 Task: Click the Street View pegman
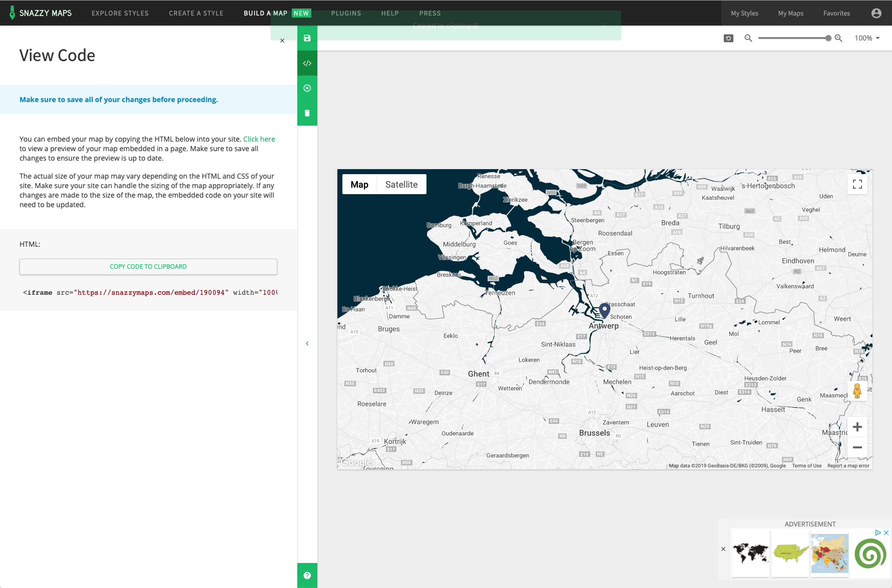pos(857,391)
